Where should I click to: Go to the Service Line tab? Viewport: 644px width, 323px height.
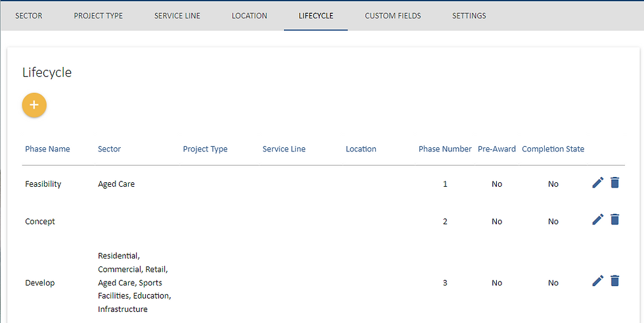[177, 16]
